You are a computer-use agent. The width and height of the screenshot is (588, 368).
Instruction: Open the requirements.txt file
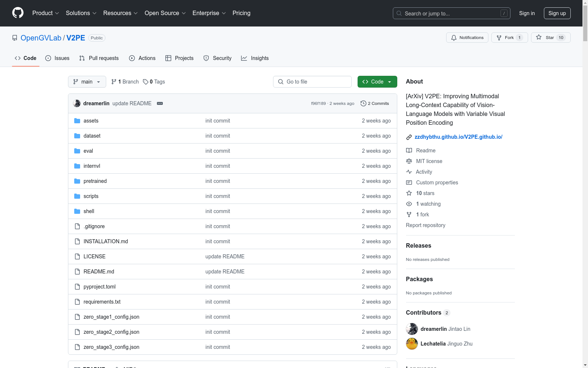tap(102, 302)
